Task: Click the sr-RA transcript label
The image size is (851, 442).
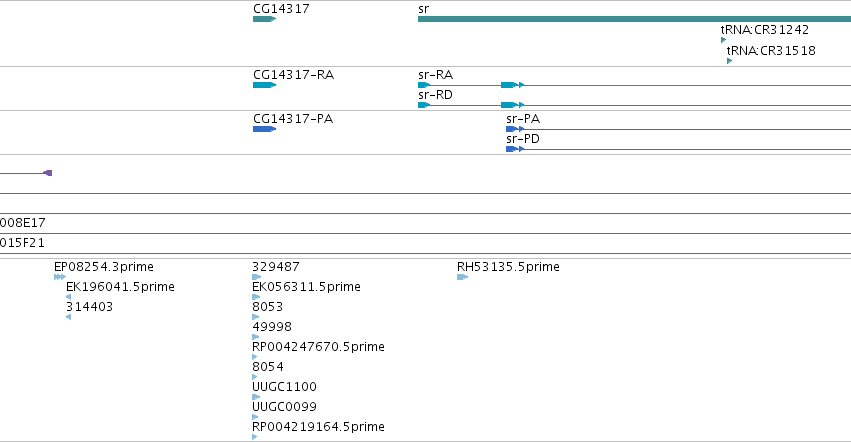Action: point(435,74)
